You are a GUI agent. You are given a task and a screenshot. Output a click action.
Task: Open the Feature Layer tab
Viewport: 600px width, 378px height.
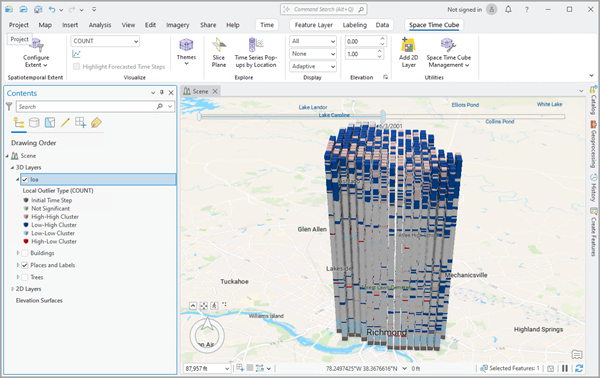[313, 25]
